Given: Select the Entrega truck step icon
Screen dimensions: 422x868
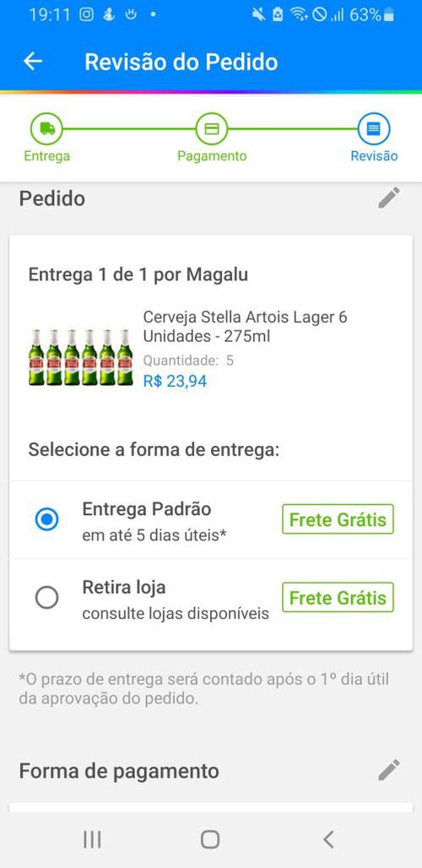Looking at the screenshot, I should pyautogui.click(x=46, y=129).
